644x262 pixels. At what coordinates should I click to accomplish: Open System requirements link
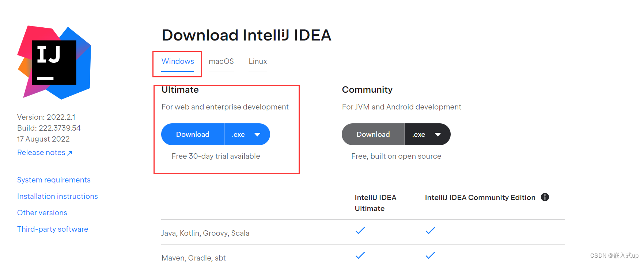pyautogui.click(x=54, y=180)
